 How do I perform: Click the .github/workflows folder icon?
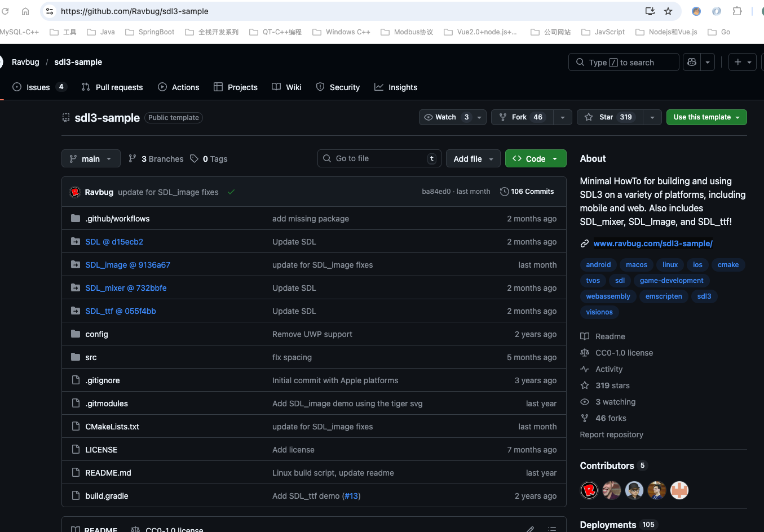(x=76, y=218)
